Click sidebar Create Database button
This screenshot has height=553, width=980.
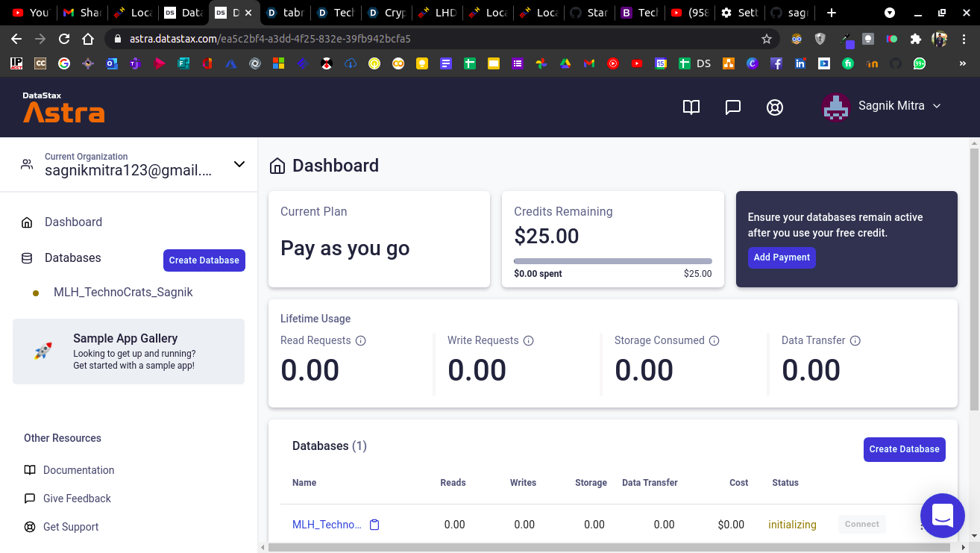point(204,260)
